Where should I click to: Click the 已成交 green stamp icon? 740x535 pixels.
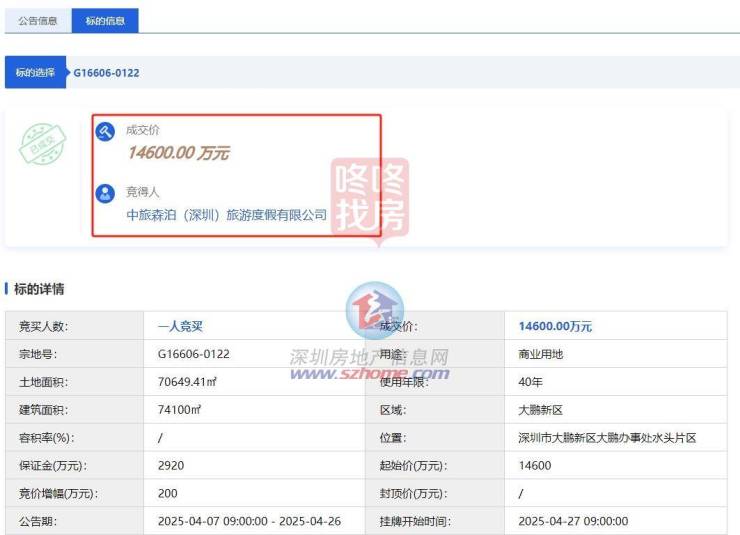point(42,144)
